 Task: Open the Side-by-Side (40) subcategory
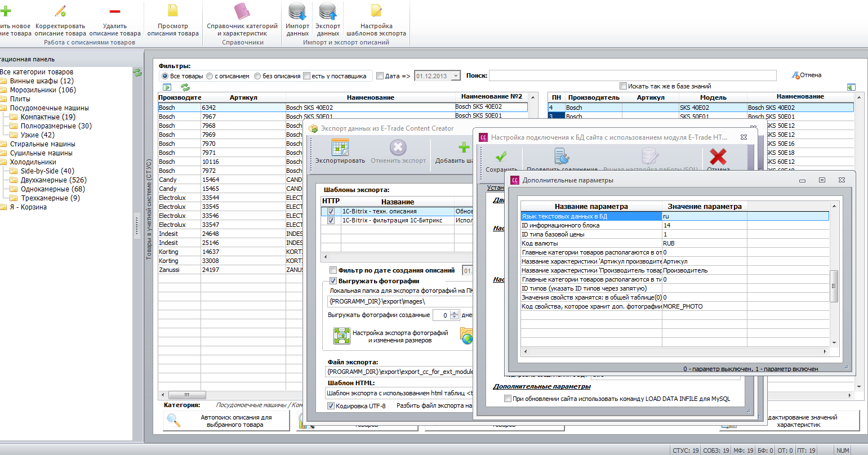point(47,171)
